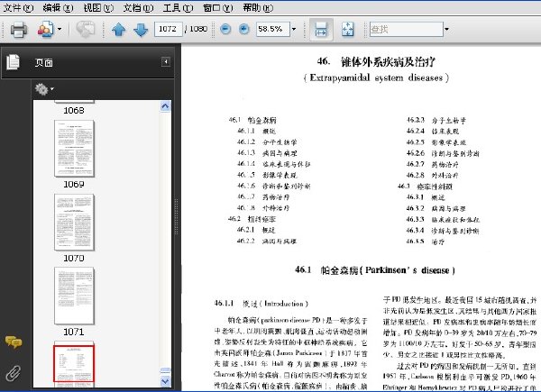Screen dimensions: 541x392
Task: Select the highlighted page 1072 thumbnail
Action: (x=74, y=364)
